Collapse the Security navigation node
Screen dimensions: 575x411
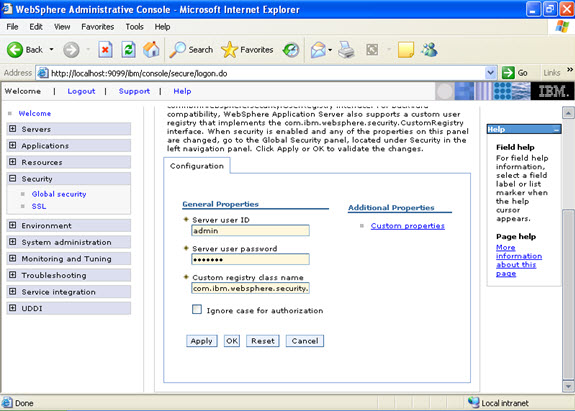[x=12, y=179]
